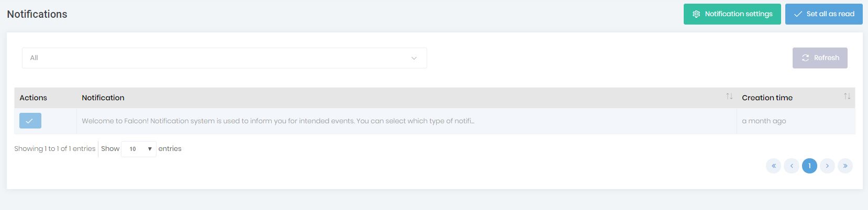Select page 1 in pagination
This screenshot has height=210, width=868.
809,166
